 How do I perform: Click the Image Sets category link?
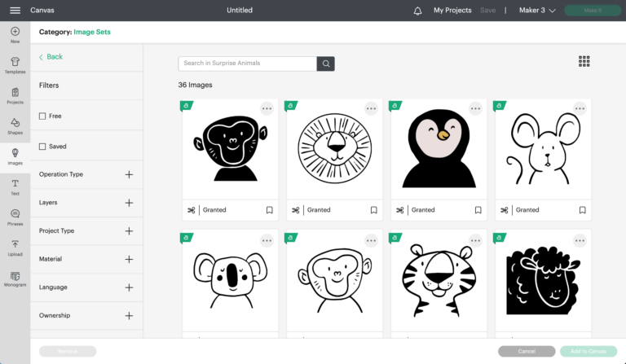(92, 32)
